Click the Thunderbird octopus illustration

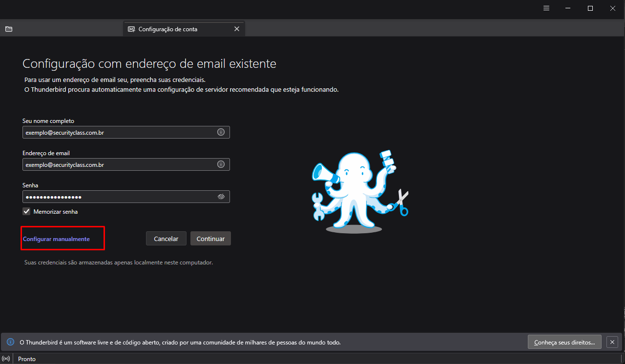pyautogui.click(x=360, y=191)
